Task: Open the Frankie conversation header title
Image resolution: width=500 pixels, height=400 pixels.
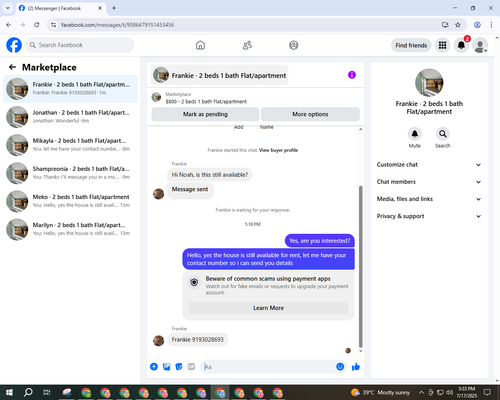Action: [220, 75]
